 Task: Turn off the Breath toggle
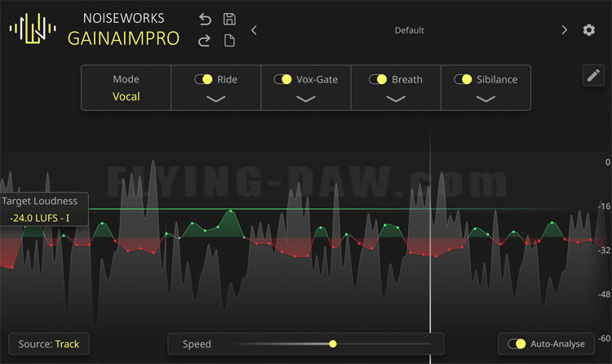[378, 79]
